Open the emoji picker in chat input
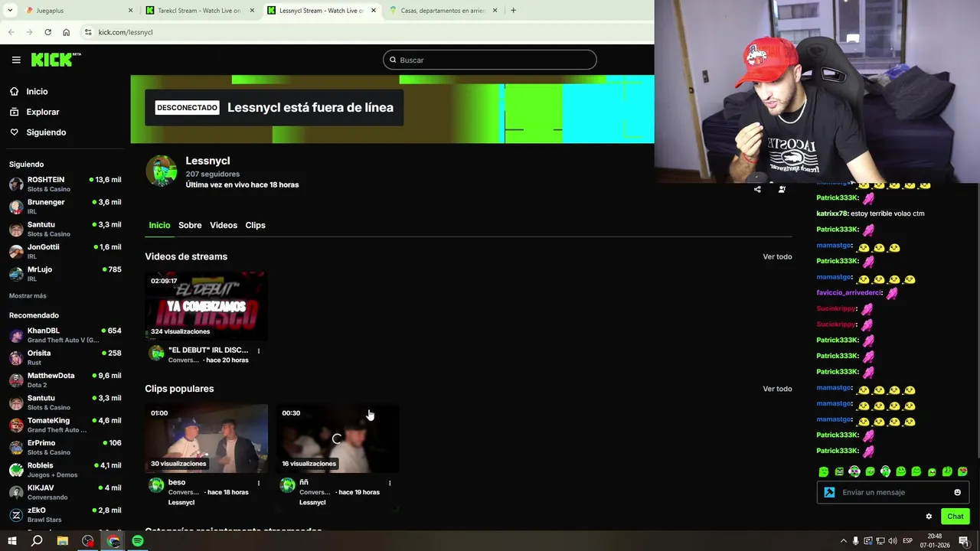Screen dimensions: 980x551 957,492
